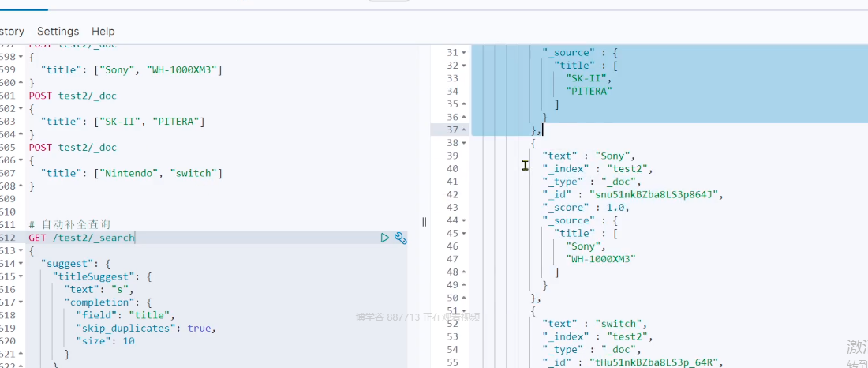Image resolution: width=868 pixels, height=368 pixels.
Task: Click the "field": "title" line
Action: click(x=125, y=315)
